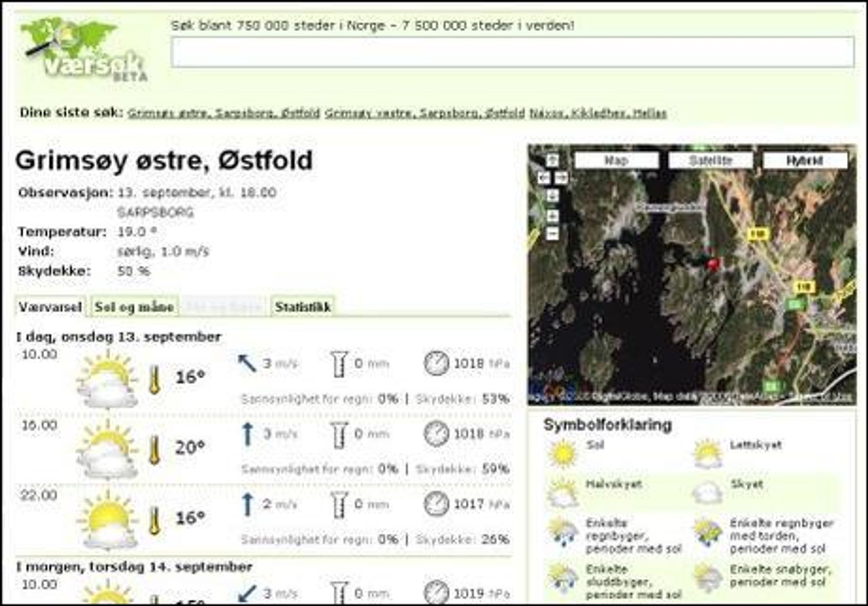Click the Værsøk beta logo
Screen dimensions: 868x606
click(x=85, y=49)
